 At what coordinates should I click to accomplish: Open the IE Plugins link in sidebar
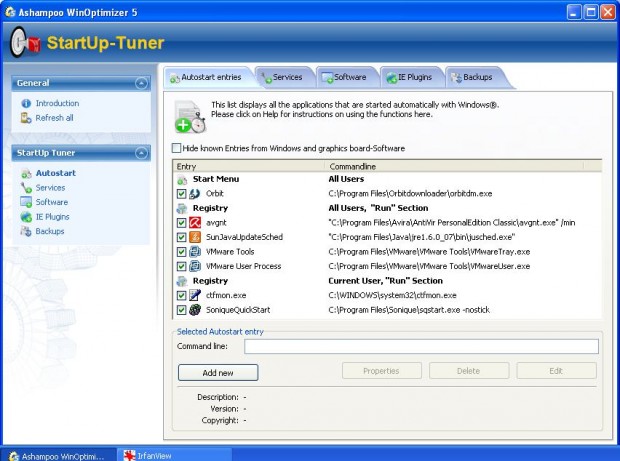(53, 217)
